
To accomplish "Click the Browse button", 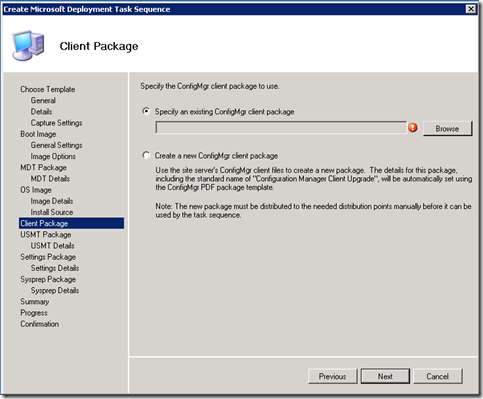I will (x=447, y=129).
